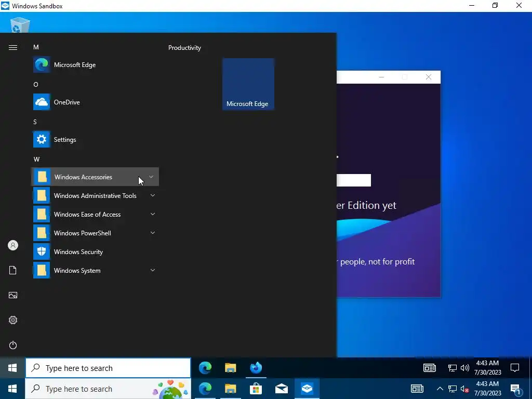This screenshot has height=399, width=532.
Task: Expand the Windows Accessories folder chevron
Action: [151, 177]
